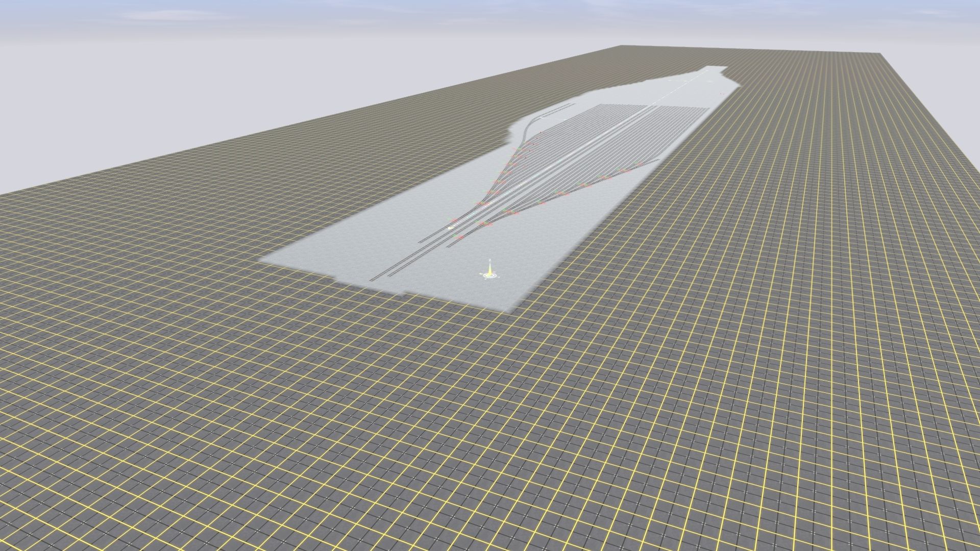The image size is (980, 551).
Task: Select the end of the two longest lead tracks
Action: click(x=380, y=277)
